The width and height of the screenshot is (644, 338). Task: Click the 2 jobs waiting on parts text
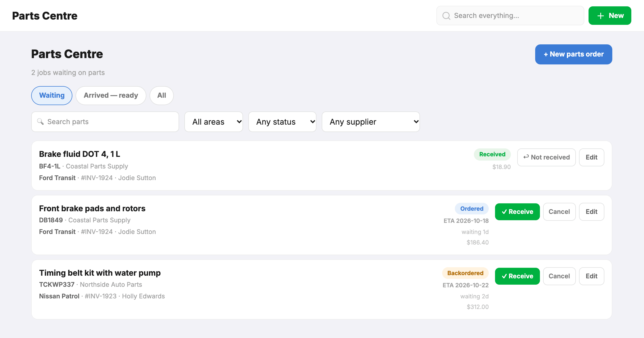[68, 73]
